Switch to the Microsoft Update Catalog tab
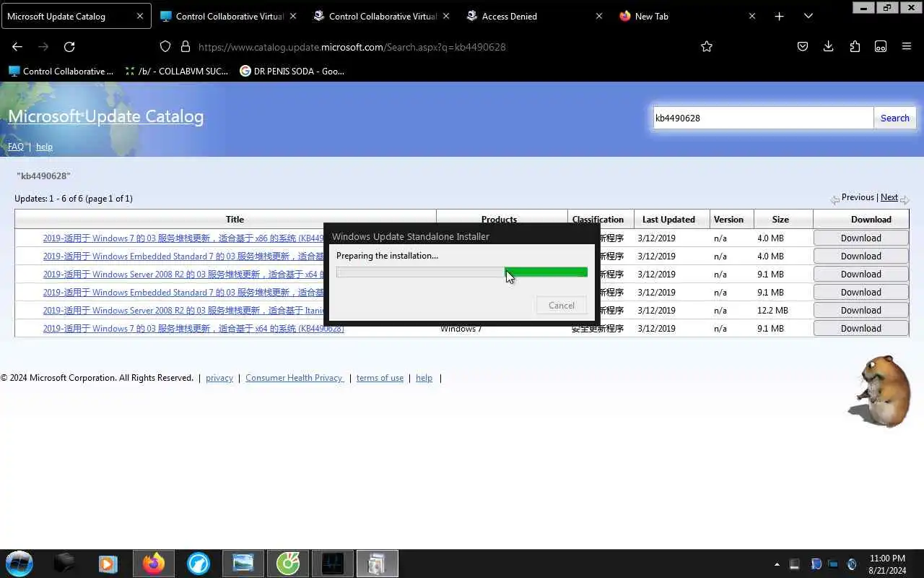 [76, 16]
